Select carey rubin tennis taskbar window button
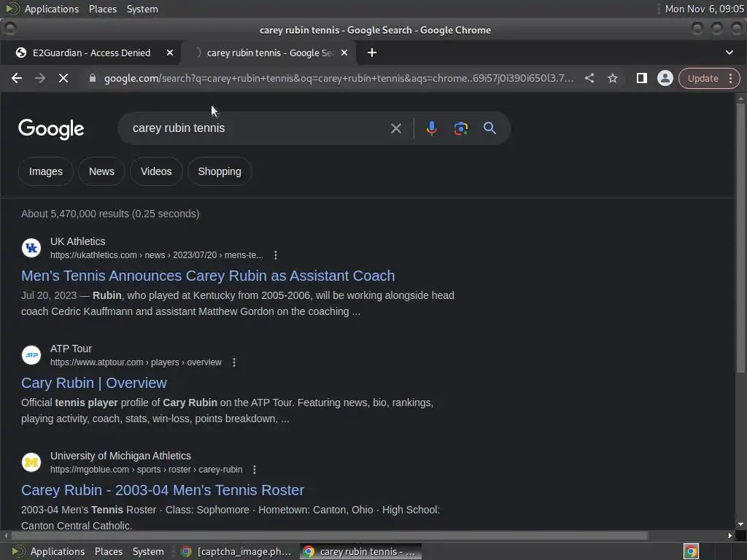Viewport: 747px width, 560px height. (361, 551)
